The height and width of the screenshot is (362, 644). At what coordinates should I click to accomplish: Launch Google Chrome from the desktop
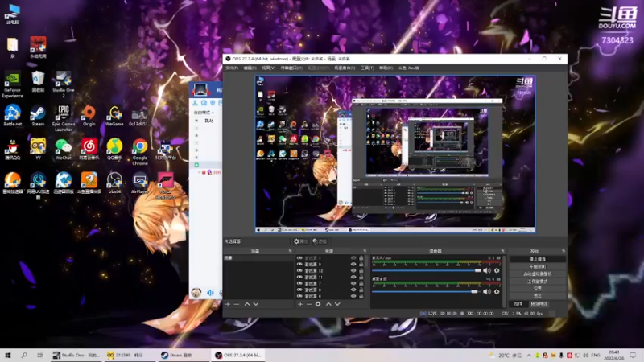(x=139, y=152)
